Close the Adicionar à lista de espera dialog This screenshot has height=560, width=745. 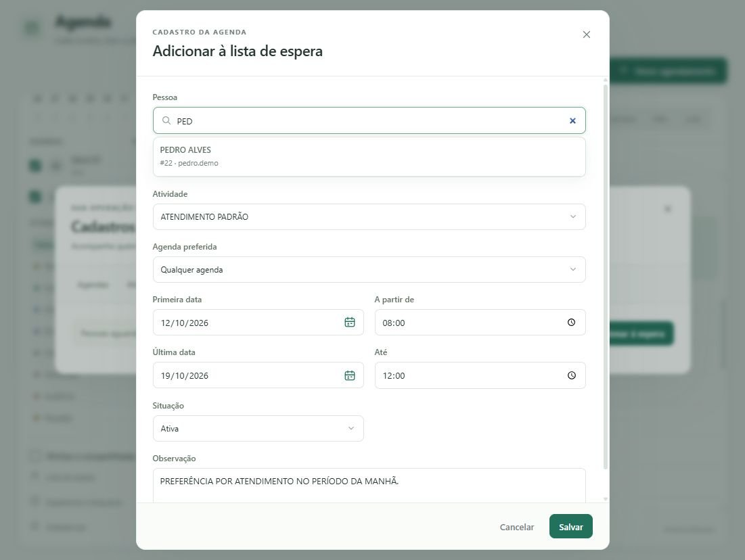coord(586,34)
